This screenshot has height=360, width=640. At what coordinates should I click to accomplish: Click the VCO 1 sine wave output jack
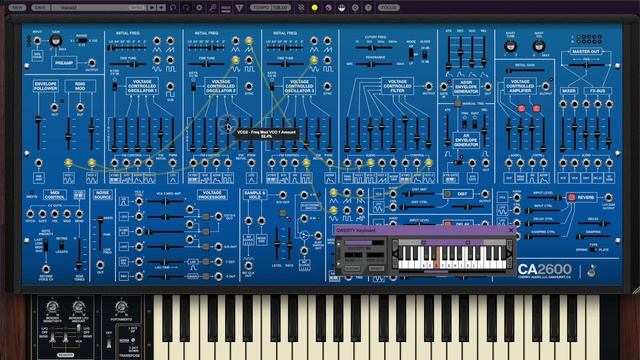click(157, 60)
